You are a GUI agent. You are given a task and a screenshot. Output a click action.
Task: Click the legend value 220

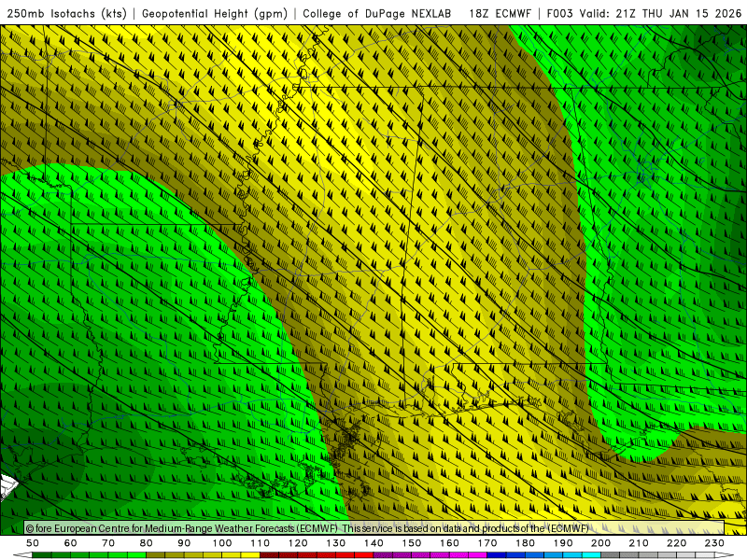coord(676,543)
